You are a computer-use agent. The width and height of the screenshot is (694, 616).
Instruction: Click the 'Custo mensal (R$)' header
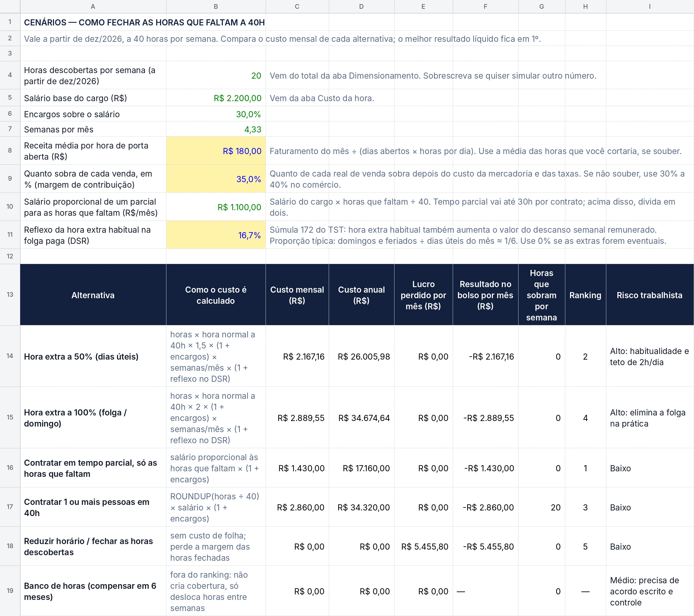tap(297, 295)
